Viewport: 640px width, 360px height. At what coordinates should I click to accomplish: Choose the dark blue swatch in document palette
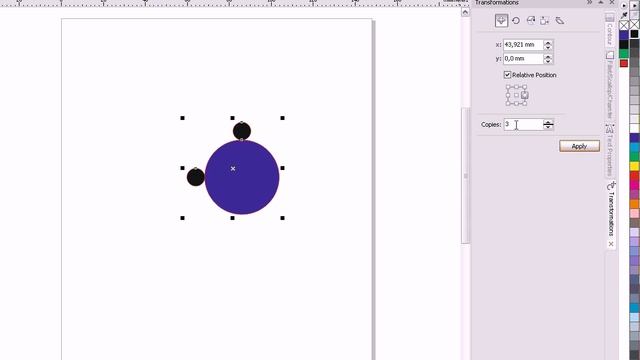[624, 35]
